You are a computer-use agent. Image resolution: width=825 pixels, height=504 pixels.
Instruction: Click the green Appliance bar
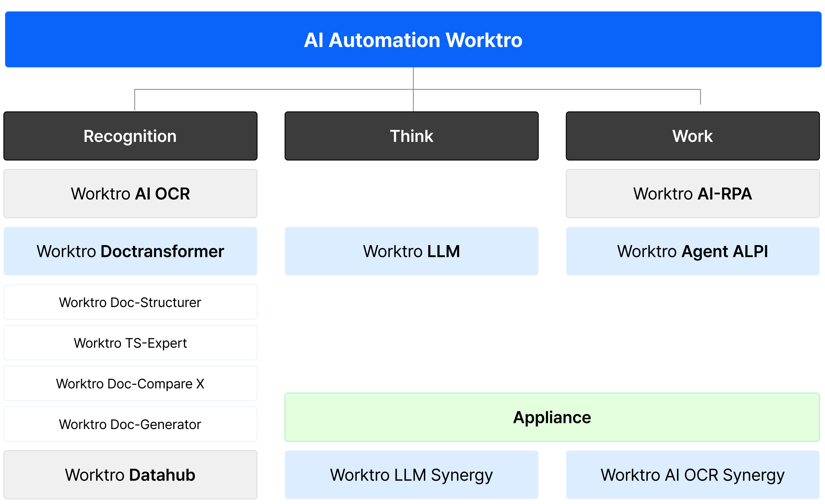(552, 417)
